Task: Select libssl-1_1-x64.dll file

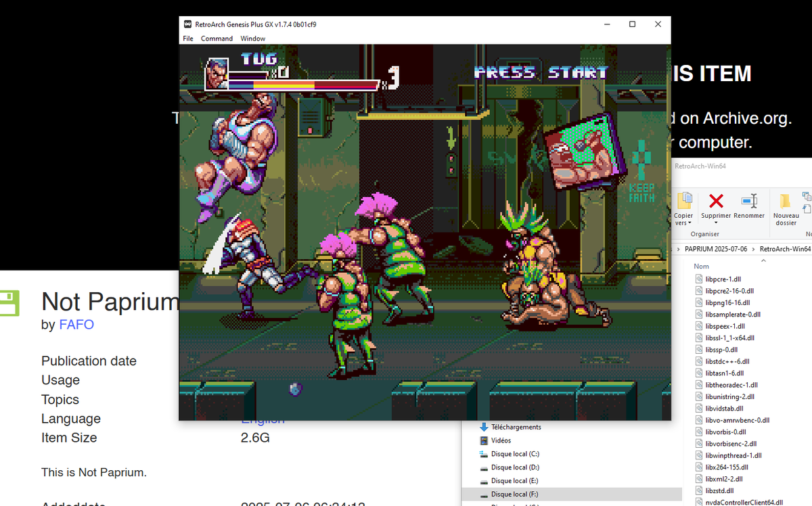Action: tap(730, 338)
